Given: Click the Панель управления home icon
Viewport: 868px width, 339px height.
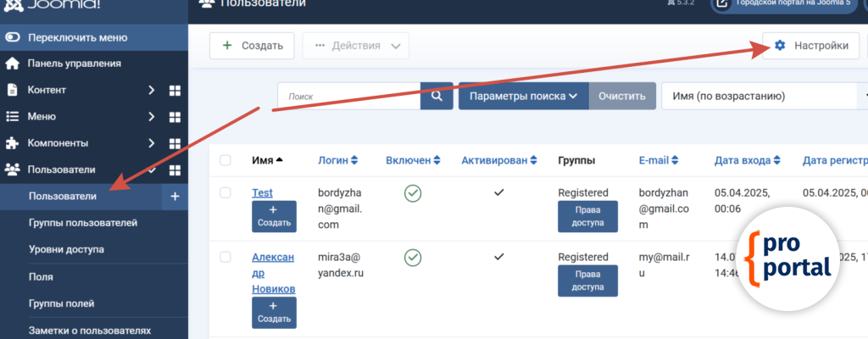Looking at the screenshot, I should click(13, 64).
